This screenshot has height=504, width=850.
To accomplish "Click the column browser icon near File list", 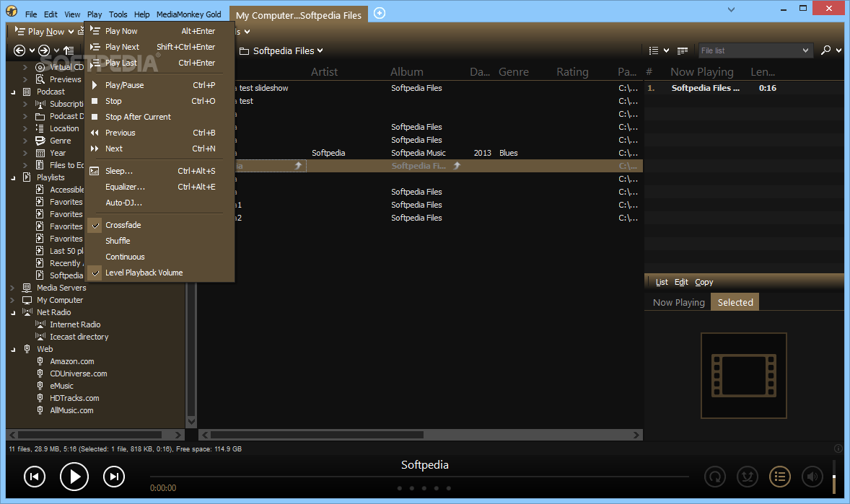I will 683,50.
